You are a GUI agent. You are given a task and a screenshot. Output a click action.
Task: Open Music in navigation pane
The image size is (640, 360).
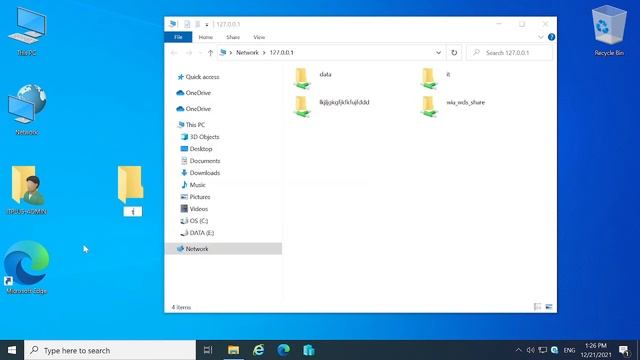[193, 185]
